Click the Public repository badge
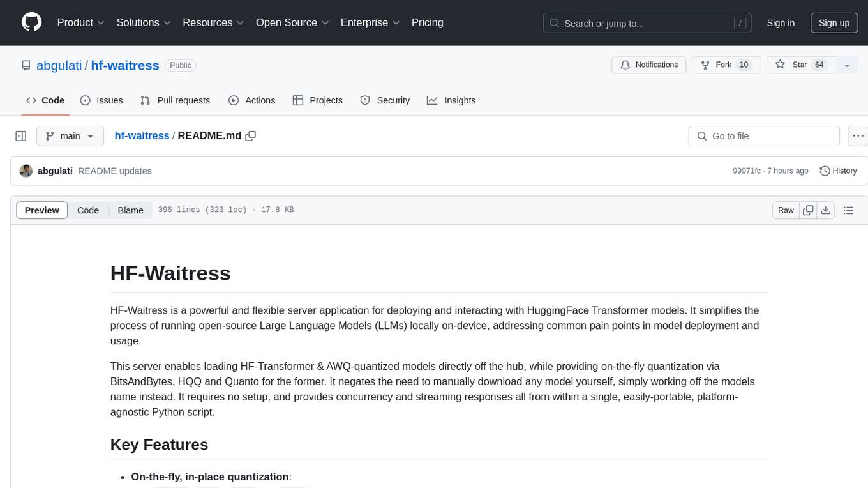Screen dimensions: 868x488 (x=181, y=65)
